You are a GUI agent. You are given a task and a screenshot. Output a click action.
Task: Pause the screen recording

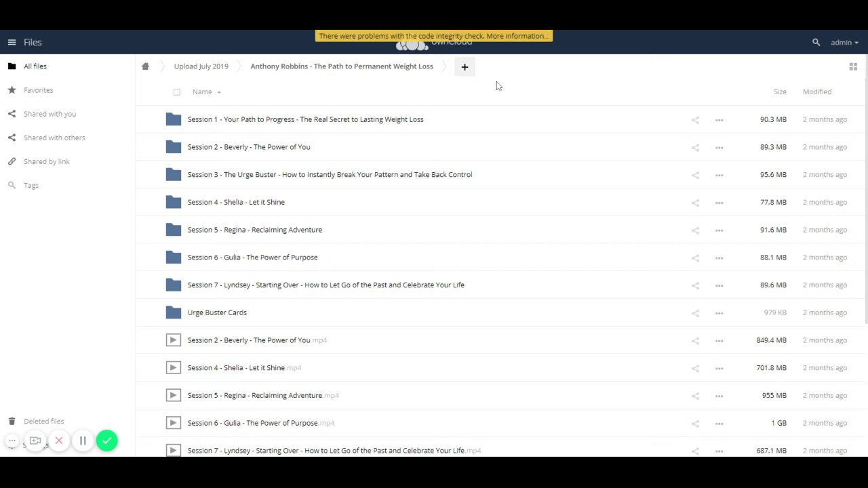[83, 441]
